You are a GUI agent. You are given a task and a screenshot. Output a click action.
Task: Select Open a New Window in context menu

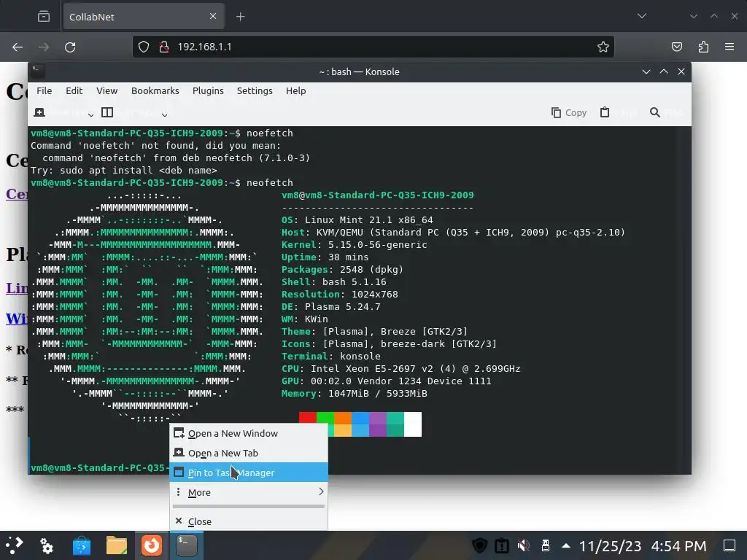click(x=249, y=433)
